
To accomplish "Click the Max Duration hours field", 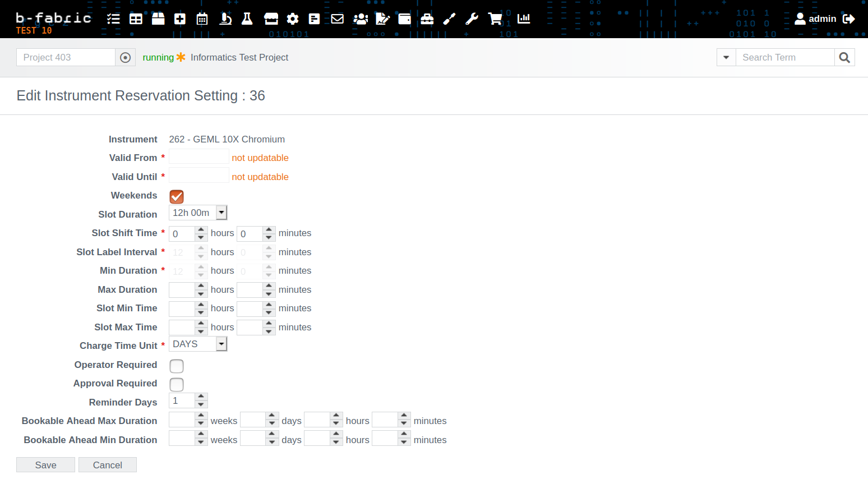I will [x=188, y=290].
